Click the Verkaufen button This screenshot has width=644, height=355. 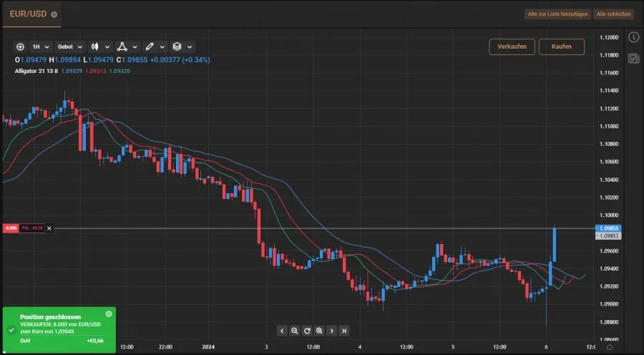[512, 47]
